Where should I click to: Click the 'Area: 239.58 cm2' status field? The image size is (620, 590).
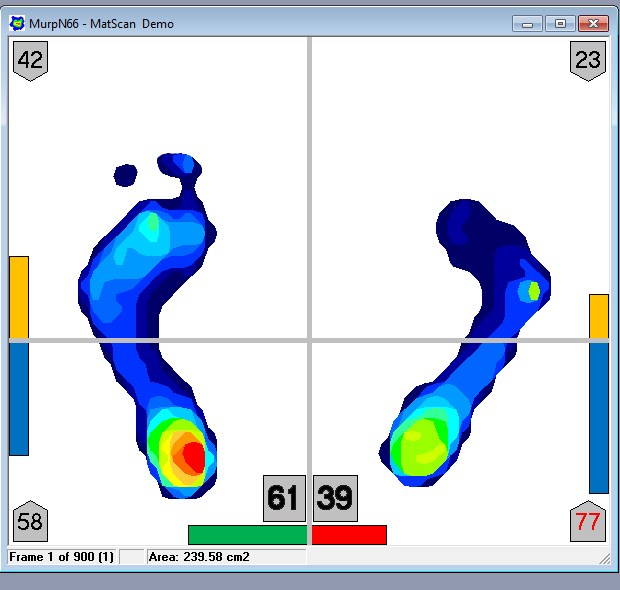227,557
